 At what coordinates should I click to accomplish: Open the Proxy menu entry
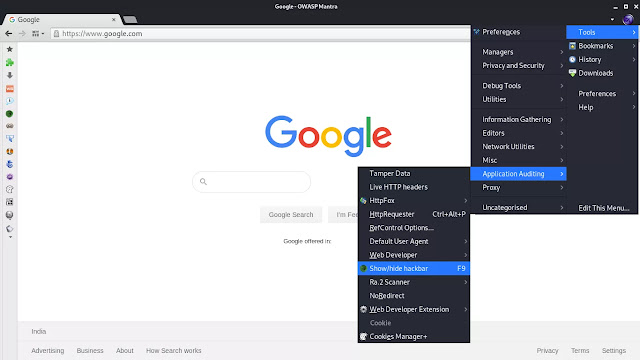518,187
